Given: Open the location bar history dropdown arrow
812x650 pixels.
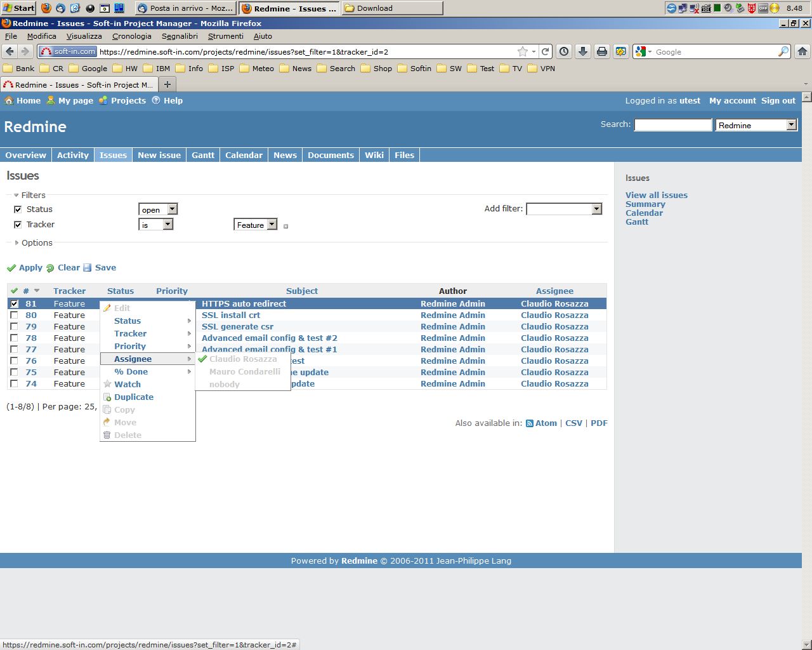Looking at the screenshot, I should pos(534,51).
